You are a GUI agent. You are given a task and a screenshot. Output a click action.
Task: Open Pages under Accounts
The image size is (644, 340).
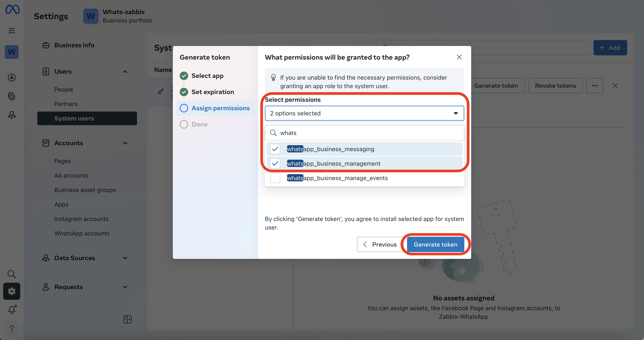click(63, 161)
